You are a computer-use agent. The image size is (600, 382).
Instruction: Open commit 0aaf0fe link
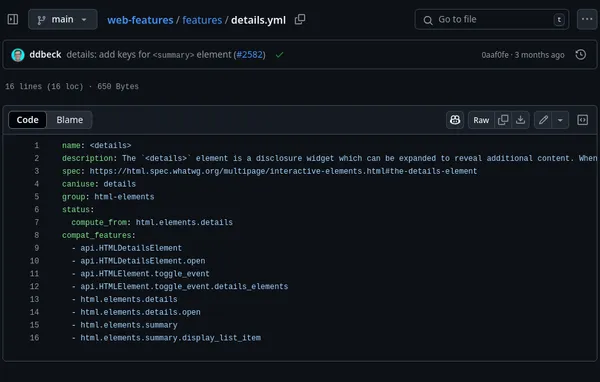(495, 55)
